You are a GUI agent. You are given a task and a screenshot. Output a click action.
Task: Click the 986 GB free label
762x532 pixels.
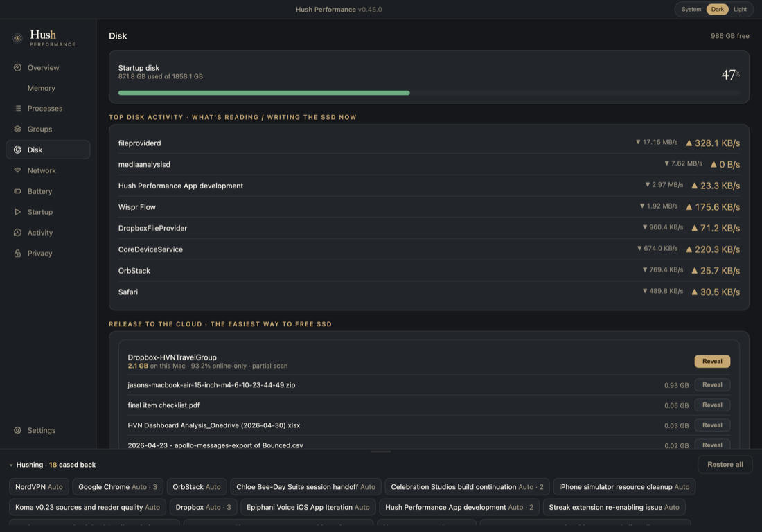pyautogui.click(x=729, y=36)
